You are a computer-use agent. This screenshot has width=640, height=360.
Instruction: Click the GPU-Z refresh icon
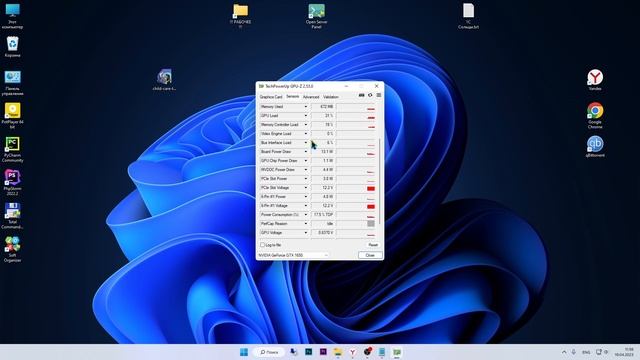(x=370, y=96)
